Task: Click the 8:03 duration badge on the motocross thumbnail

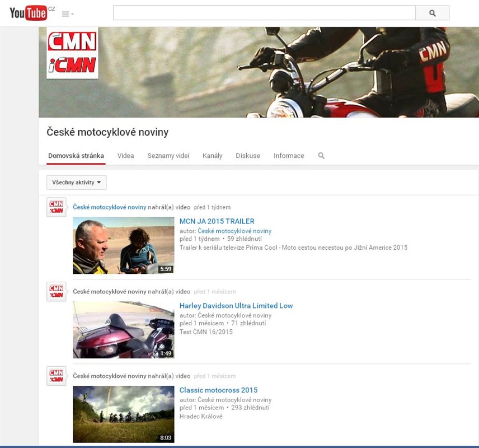Action: point(166,437)
